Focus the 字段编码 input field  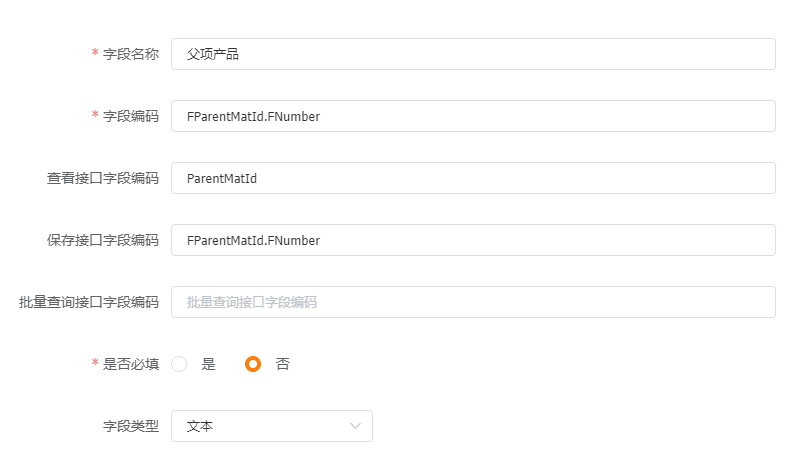473,116
